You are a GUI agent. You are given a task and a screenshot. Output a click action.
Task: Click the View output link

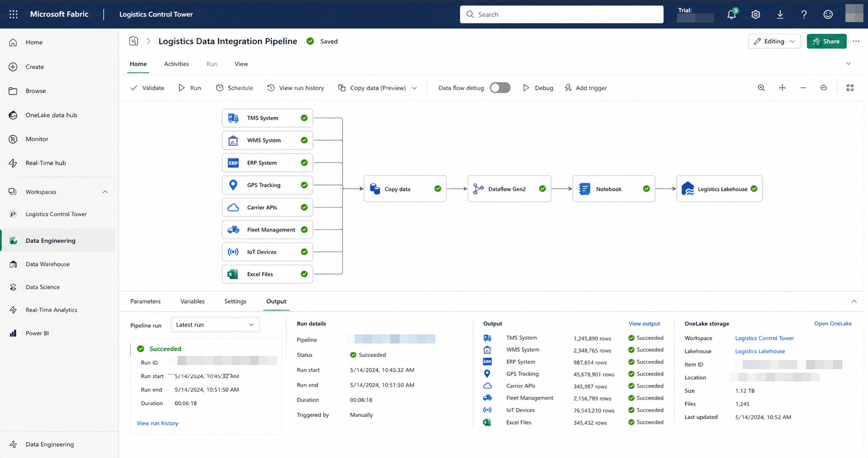click(x=644, y=323)
